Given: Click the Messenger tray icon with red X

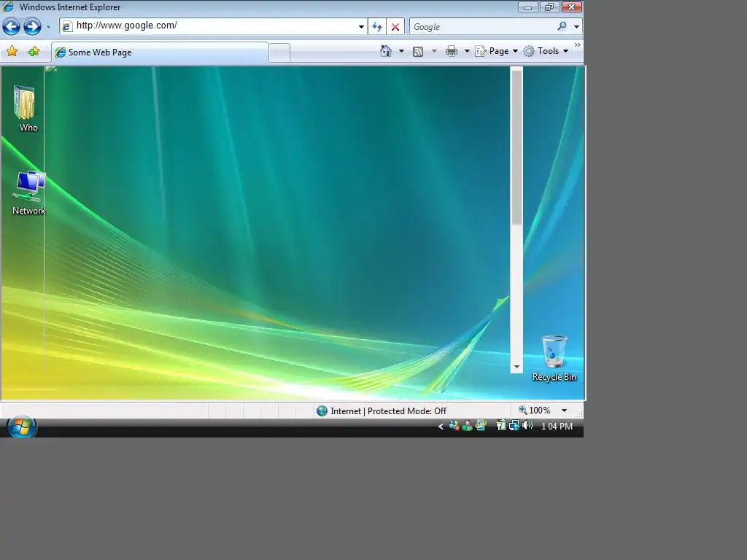Looking at the screenshot, I should pyautogui.click(x=454, y=426).
